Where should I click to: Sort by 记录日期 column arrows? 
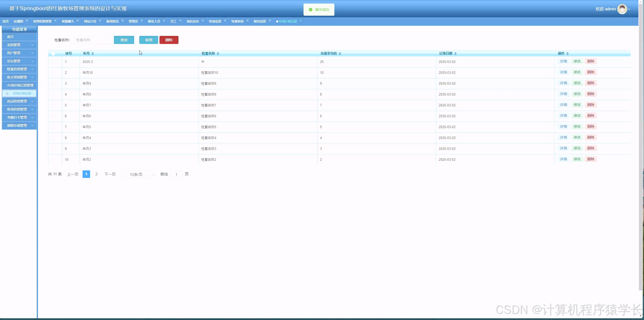coord(455,54)
